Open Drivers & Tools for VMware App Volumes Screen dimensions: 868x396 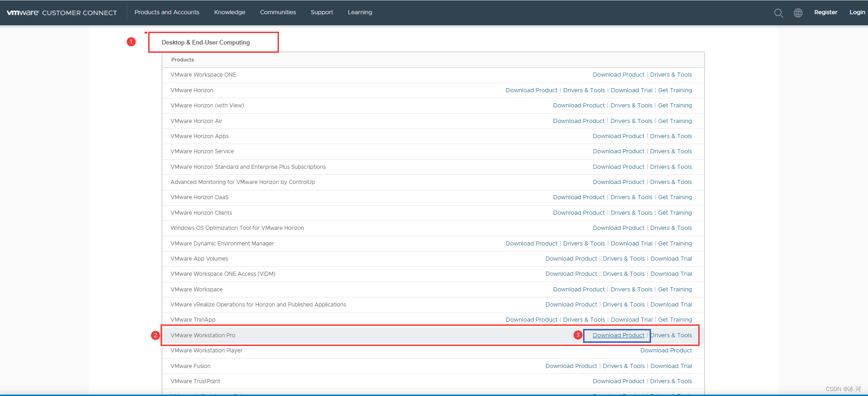624,259
